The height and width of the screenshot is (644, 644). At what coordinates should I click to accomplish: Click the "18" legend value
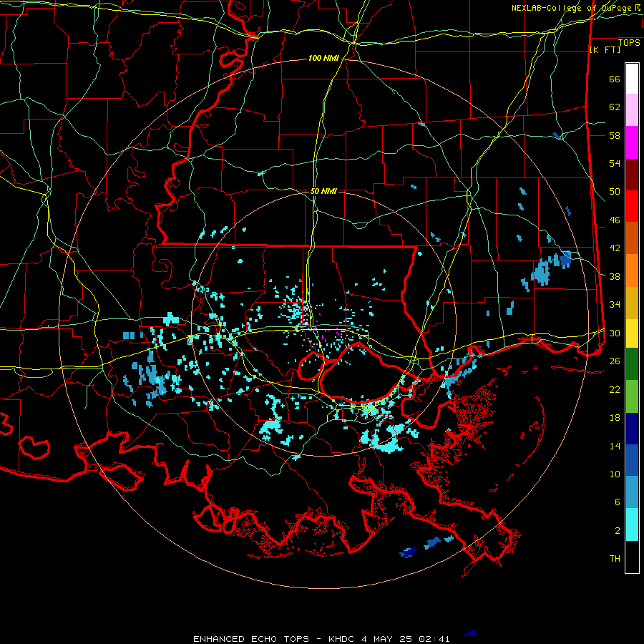point(615,418)
